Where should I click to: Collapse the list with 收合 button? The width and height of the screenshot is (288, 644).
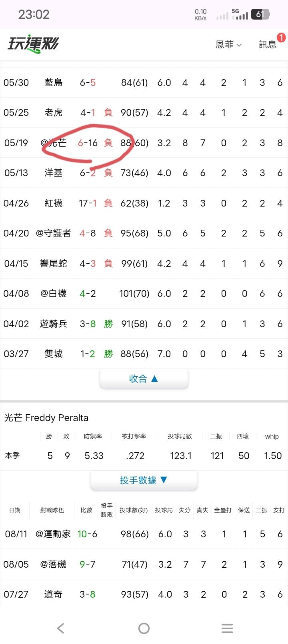pyautogui.click(x=144, y=379)
